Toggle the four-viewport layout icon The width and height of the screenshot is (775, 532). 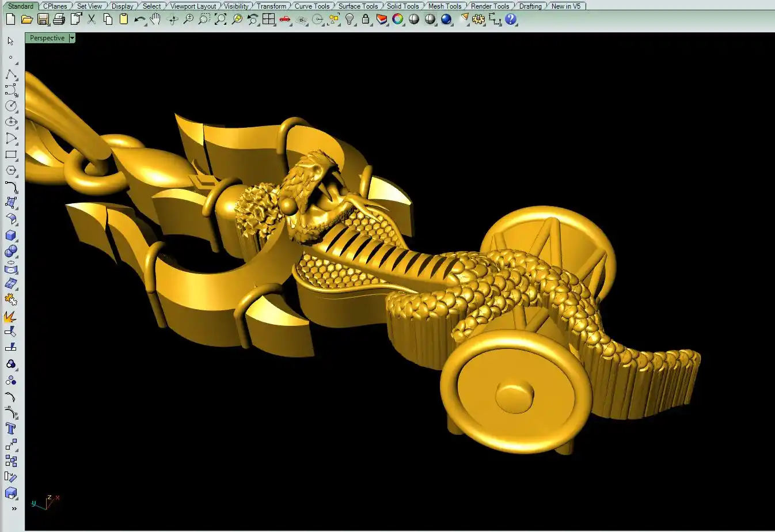[269, 19]
